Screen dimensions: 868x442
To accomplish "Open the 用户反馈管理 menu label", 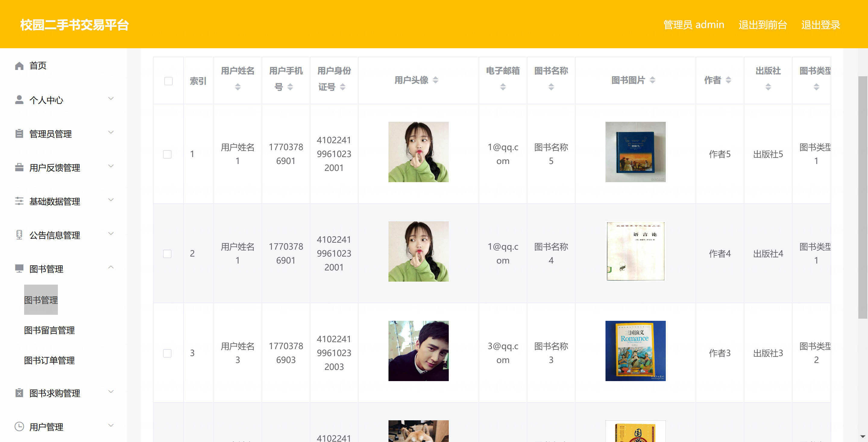I will [x=55, y=168].
